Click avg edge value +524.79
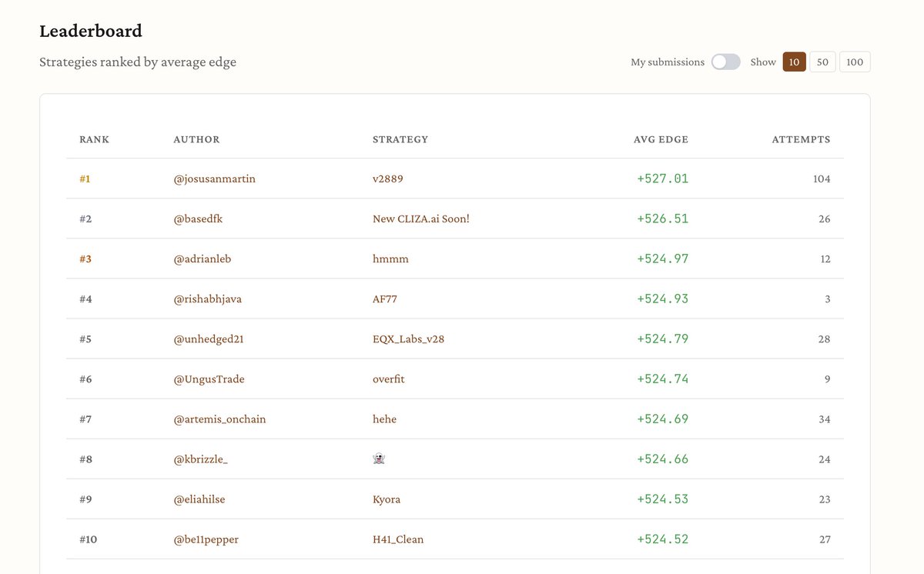The width and height of the screenshot is (924, 574). pos(663,339)
